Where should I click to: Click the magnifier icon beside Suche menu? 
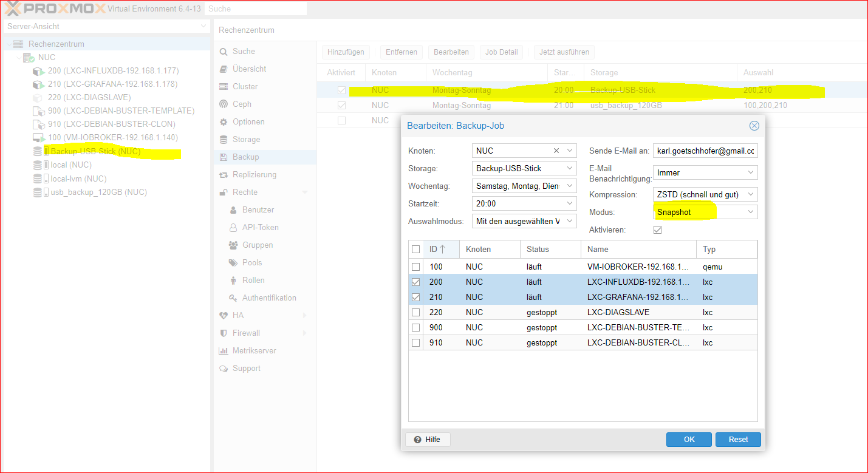[x=224, y=52]
